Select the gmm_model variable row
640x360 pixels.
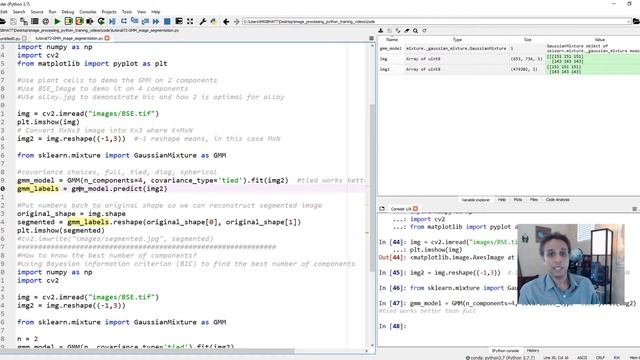[509, 48]
